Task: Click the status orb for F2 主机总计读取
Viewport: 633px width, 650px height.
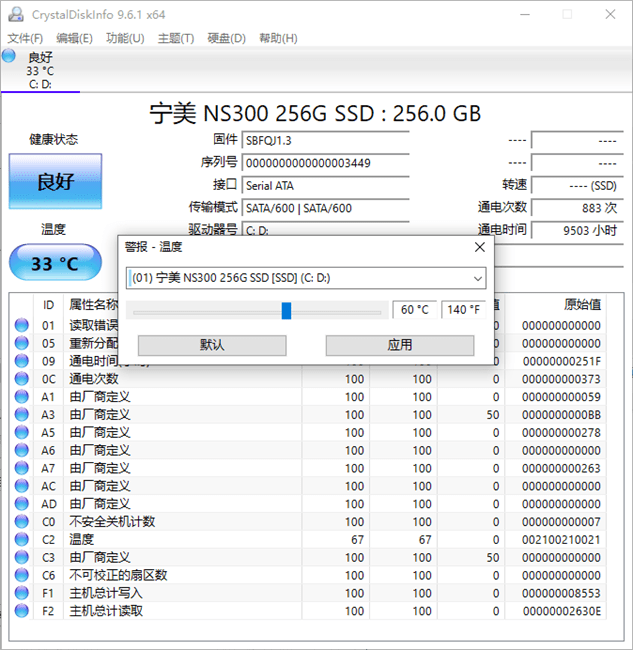Action: [22, 611]
